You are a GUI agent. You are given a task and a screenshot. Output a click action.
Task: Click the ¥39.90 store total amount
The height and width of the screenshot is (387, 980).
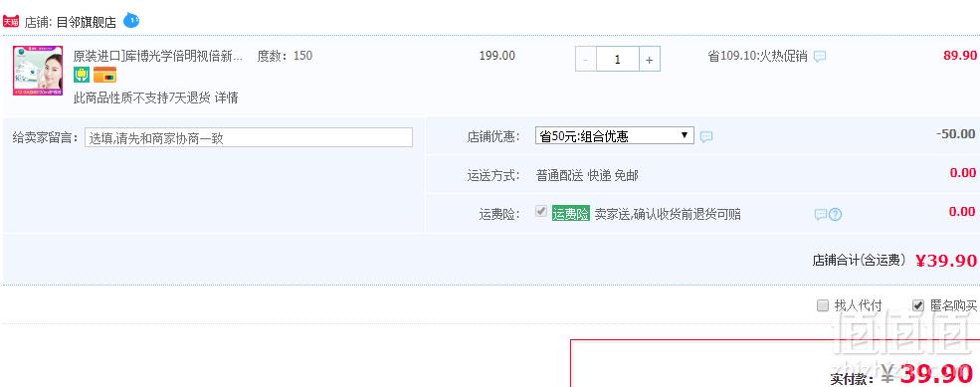pyautogui.click(x=946, y=261)
